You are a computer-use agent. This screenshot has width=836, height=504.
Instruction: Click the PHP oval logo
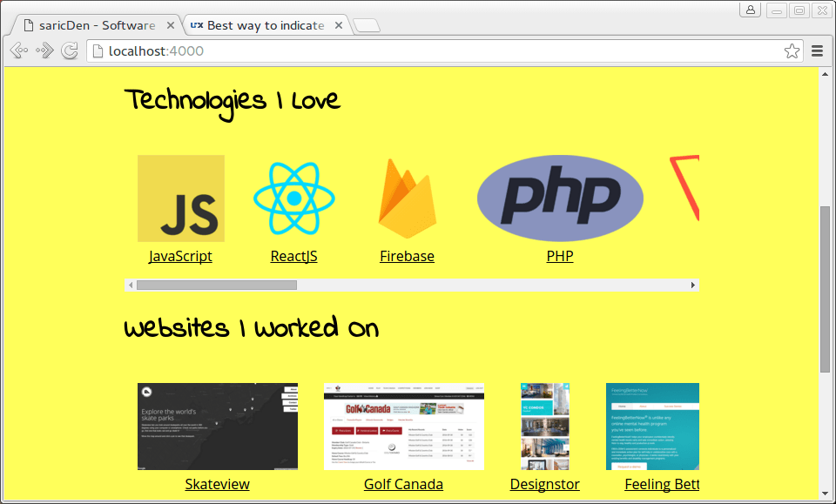560,198
